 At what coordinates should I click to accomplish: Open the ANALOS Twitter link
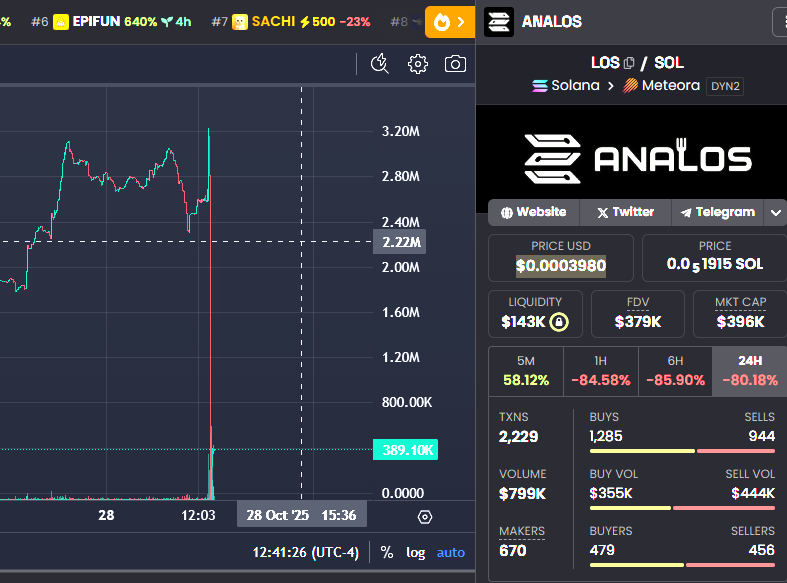625,212
